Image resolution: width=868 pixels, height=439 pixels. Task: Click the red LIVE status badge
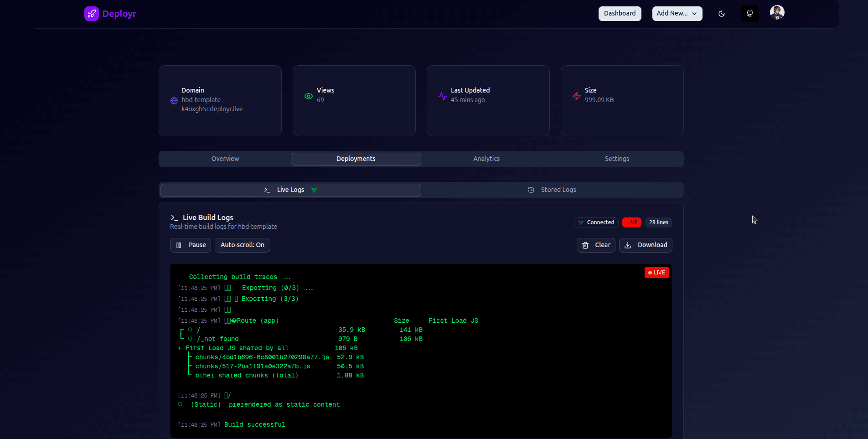point(631,222)
